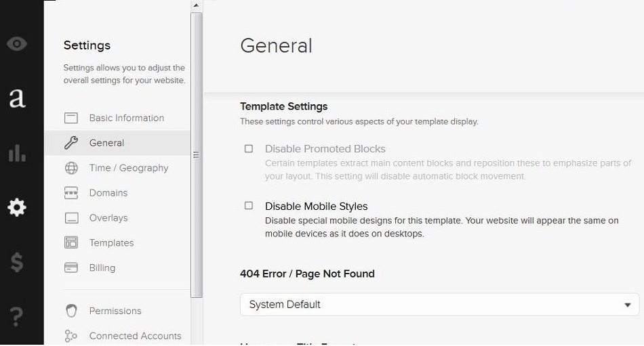This screenshot has width=644, height=346.
Task: Open Connected Accounts settings
Action: 135,336
